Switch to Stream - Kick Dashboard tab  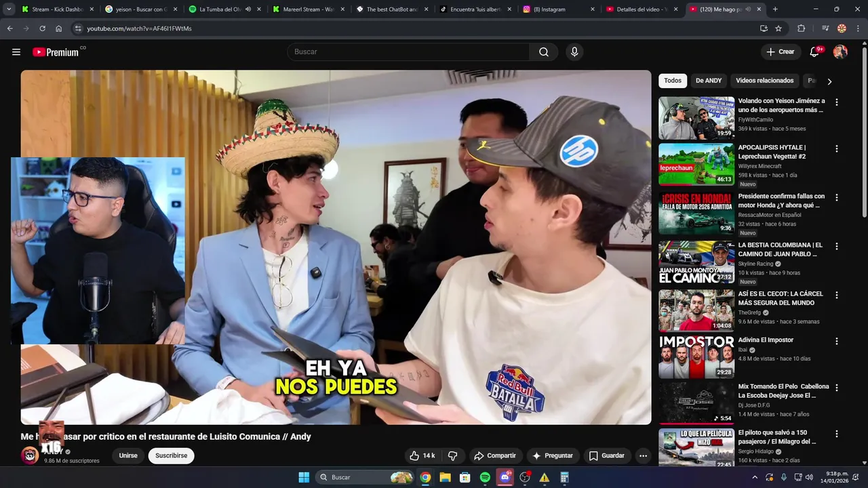[x=58, y=9]
